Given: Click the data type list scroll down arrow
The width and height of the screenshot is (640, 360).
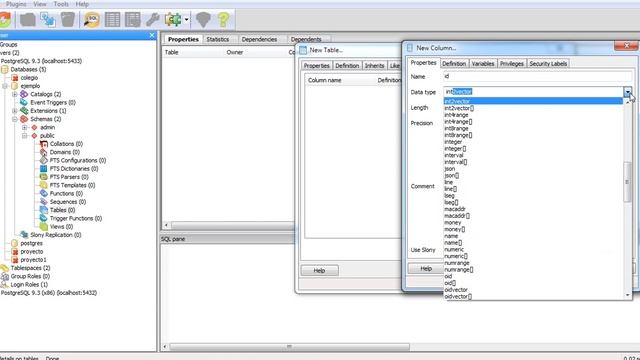Looking at the screenshot, I should pos(627,295).
